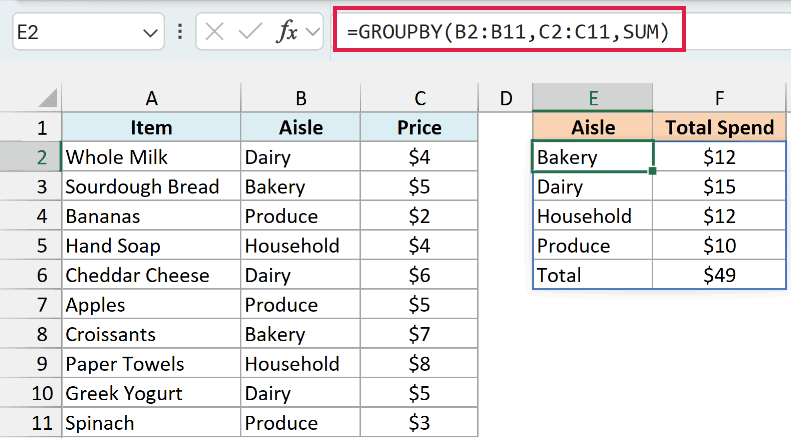
Task: Select the 'Cheddar Cheese' cell
Action: [x=151, y=275]
